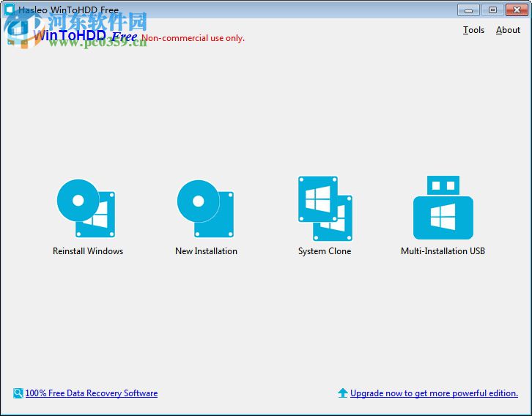This screenshot has height=416, width=532.
Task: Close the WinToHDD window
Action: [517, 10]
